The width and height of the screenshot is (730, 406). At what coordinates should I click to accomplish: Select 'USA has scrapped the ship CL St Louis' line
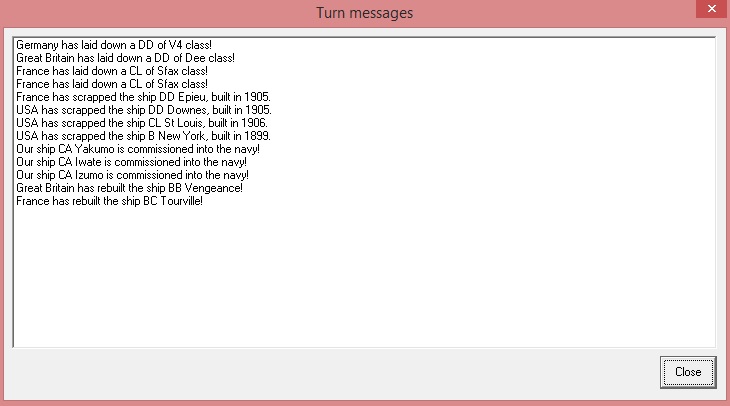click(x=142, y=123)
